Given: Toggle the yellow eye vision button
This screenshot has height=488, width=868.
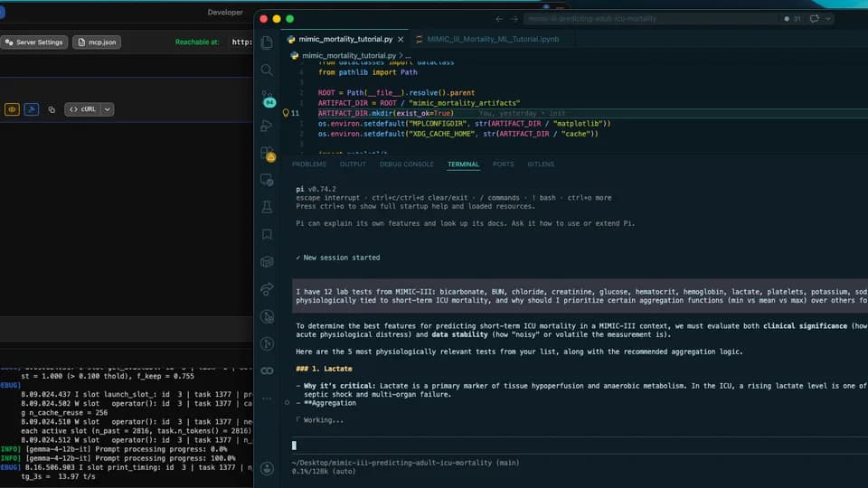Looking at the screenshot, I should (12, 109).
